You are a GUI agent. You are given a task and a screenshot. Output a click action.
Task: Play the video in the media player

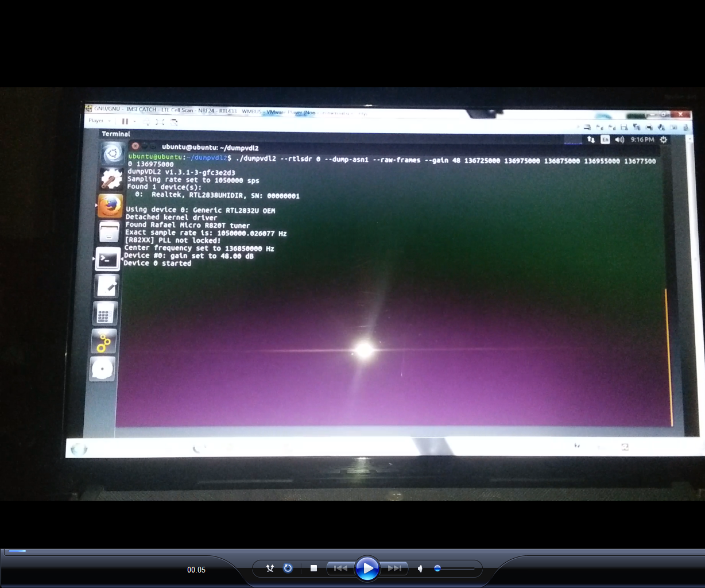click(367, 568)
